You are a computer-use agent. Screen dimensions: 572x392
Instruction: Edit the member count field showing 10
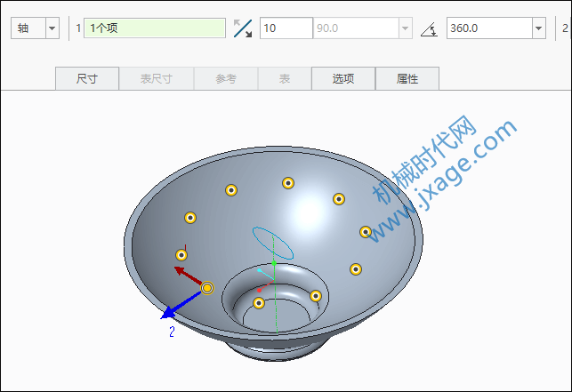pyautogui.click(x=286, y=28)
